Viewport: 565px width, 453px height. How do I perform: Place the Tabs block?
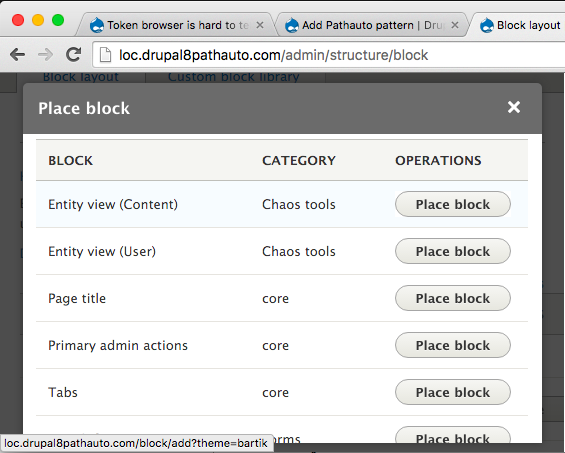pos(453,392)
